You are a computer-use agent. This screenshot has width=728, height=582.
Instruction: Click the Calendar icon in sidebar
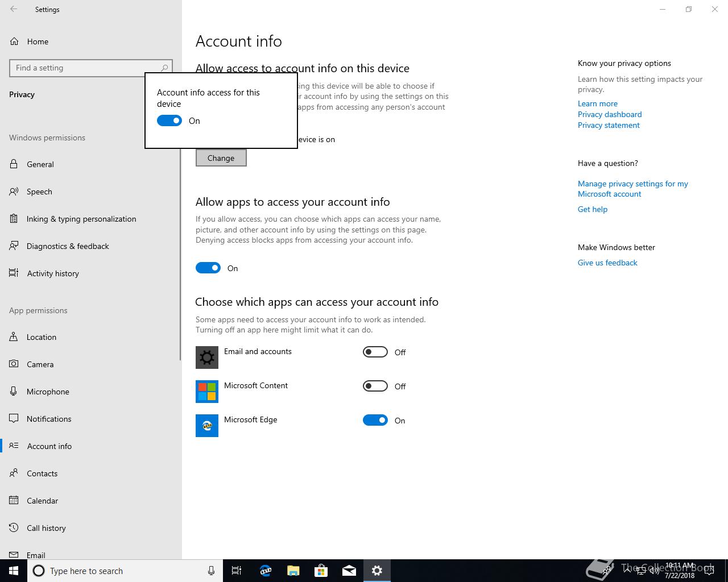pos(14,501)
